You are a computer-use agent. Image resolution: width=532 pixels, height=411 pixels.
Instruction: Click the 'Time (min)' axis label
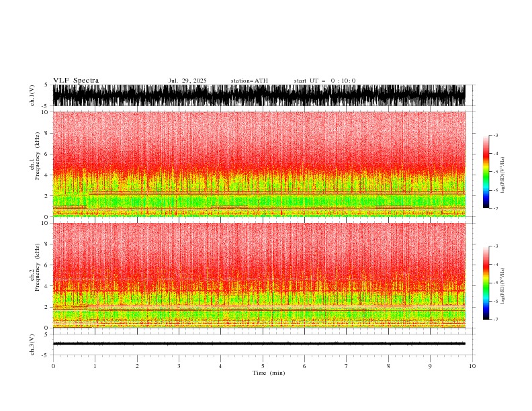coord(269,373)
